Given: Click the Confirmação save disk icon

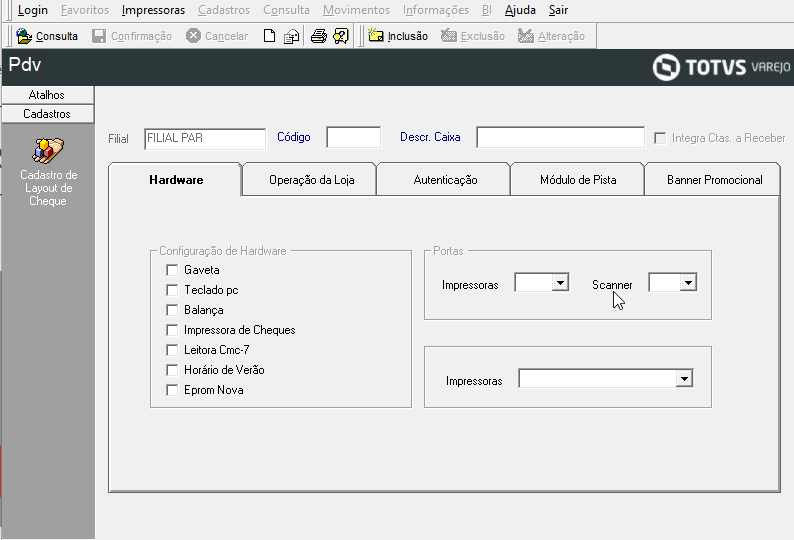Looking at the screenshot, I should coord(99,36).
